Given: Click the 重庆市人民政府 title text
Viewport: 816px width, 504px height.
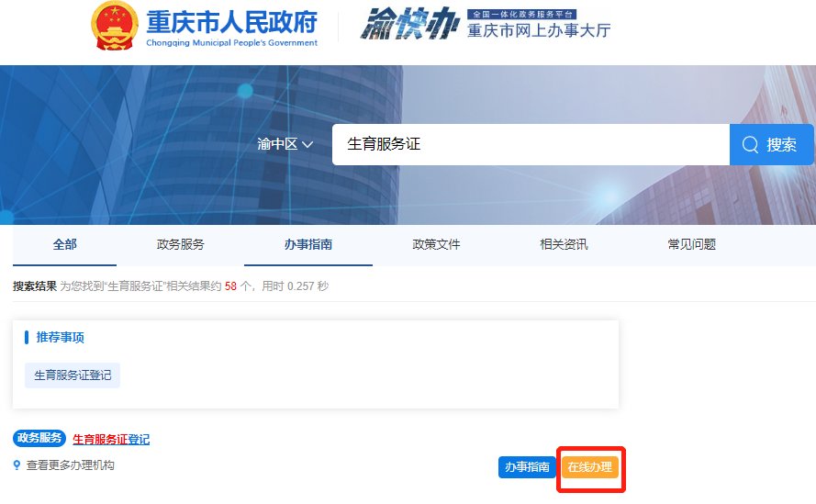Looking at the screenshot, I should 231,22.
